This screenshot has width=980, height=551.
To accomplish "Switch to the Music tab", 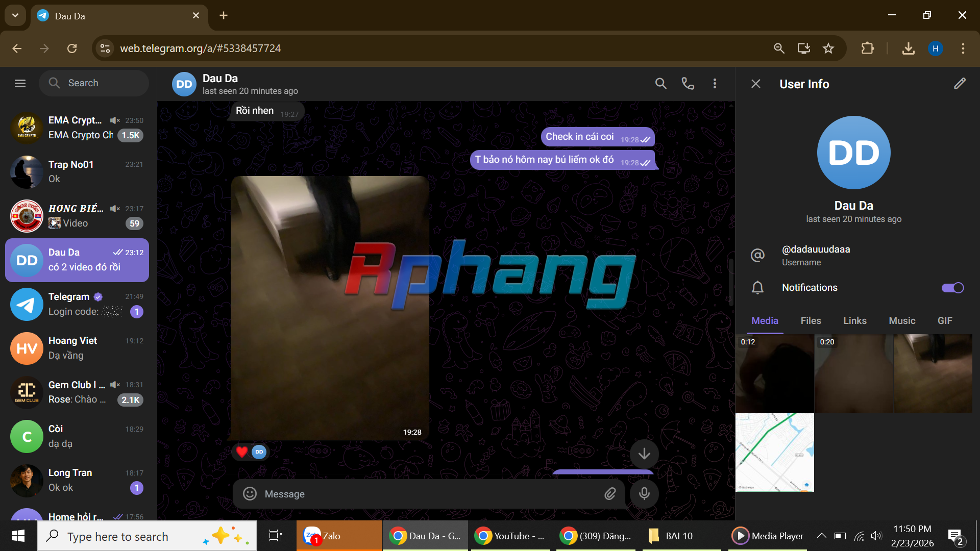I will [902, 320].
